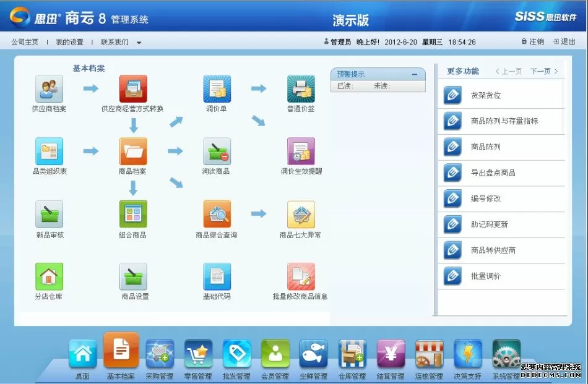Image resolution: width=588 pixels, height=384 pixels.
Task: Go to 下一页 in more functions
Action: pyautogui.click(x=544, y=72)
